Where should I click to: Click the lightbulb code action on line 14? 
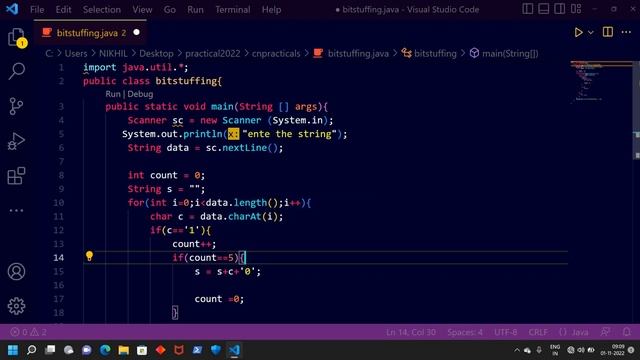point(89,256)
